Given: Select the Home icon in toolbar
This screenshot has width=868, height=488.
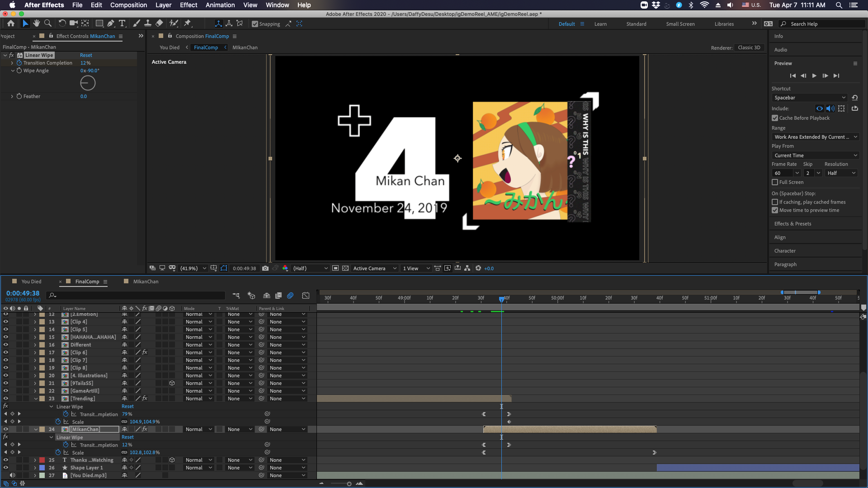Looking at the screenshot, I should pyautogui.click(x=11, y=23).
